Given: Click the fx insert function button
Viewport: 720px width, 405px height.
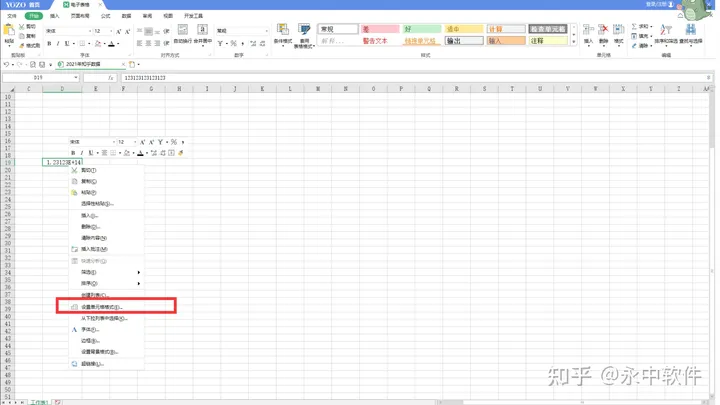Looking at the screenshot, I should point(111,78).
